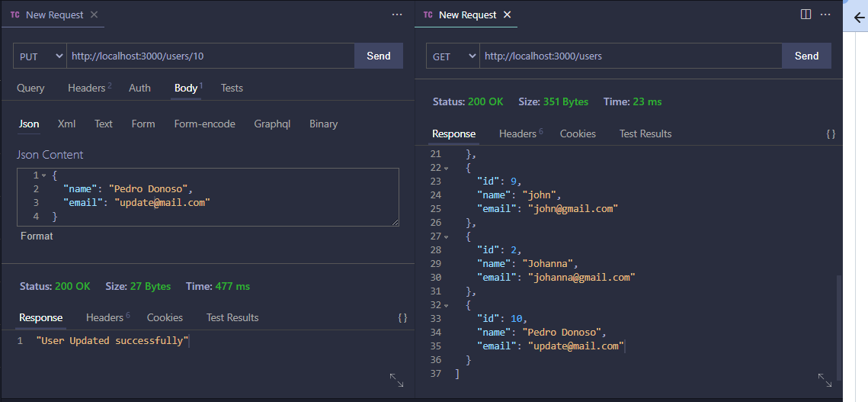This screenshot has height=402, width=868.
Task: Click the Json editor resize handle
Action: tap(396, 222)
